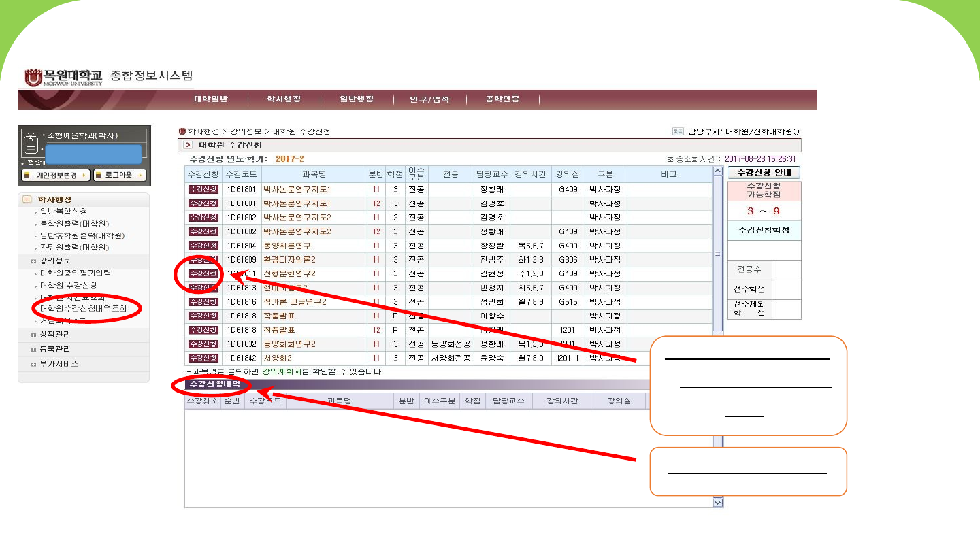Click 수강신청 icon button for 선행문헌연구2
Viewport: 980px width, 551px height.
[203, 273]
